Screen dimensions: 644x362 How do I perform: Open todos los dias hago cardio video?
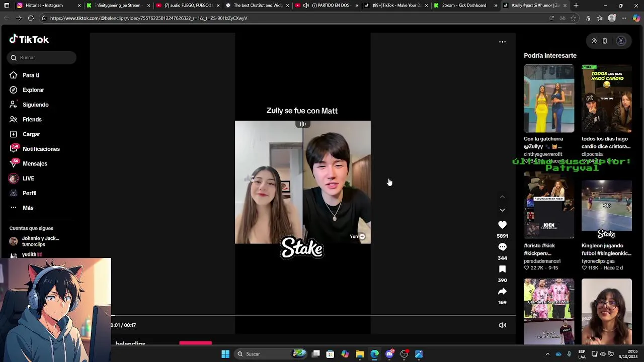tap(606, 99)
